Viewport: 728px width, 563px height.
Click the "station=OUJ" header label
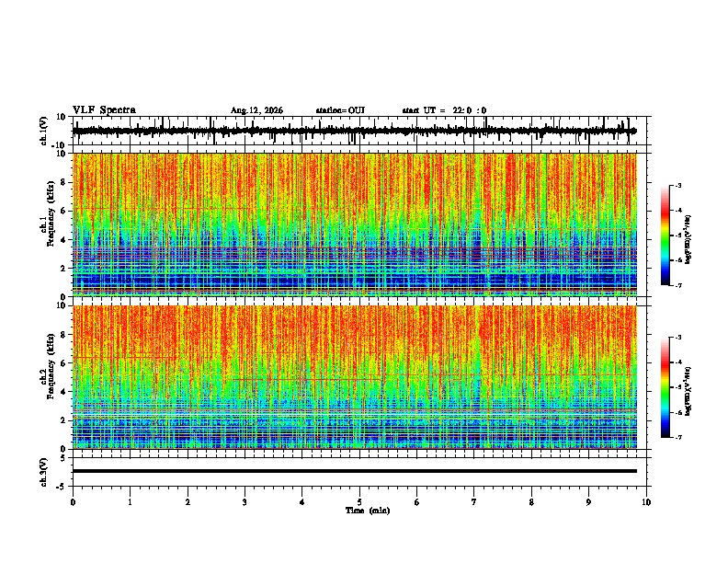pyautogui.click(x=340, y=110)
